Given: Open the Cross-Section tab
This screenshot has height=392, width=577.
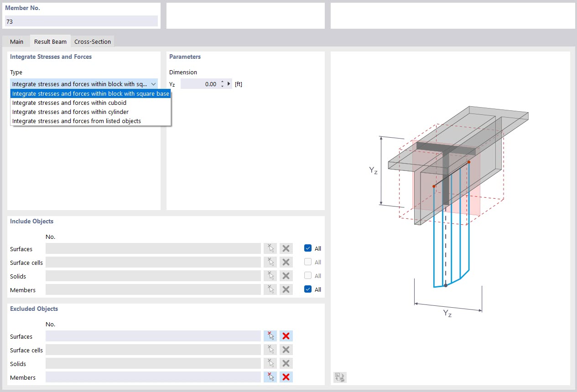Looking at the screenshot, I should [93, 41].
